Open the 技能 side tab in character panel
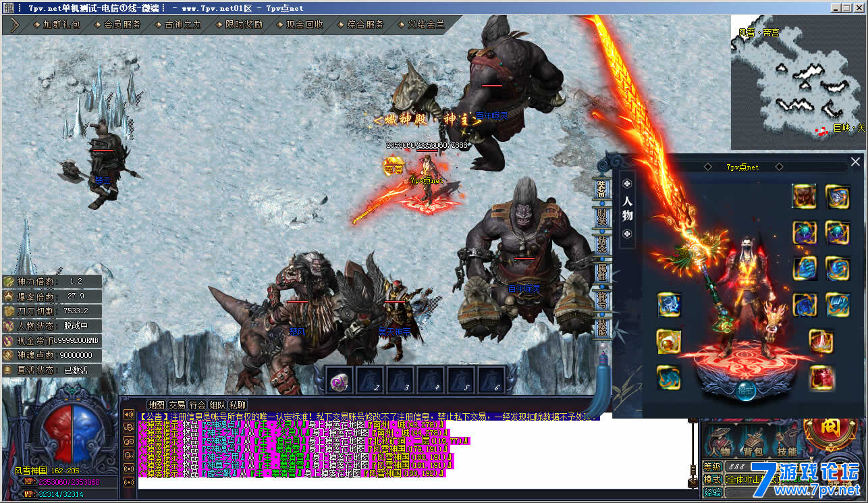This screenshot has width=868, height=503. [602, 328]
